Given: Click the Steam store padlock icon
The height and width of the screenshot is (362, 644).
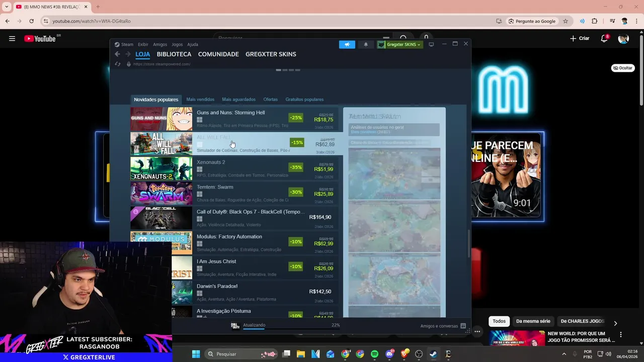Looking at the screenshot, I should click(x=129, y=64).
